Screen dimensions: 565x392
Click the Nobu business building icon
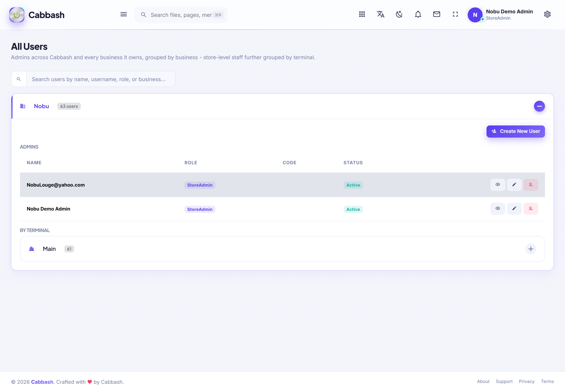pos(23,106)
